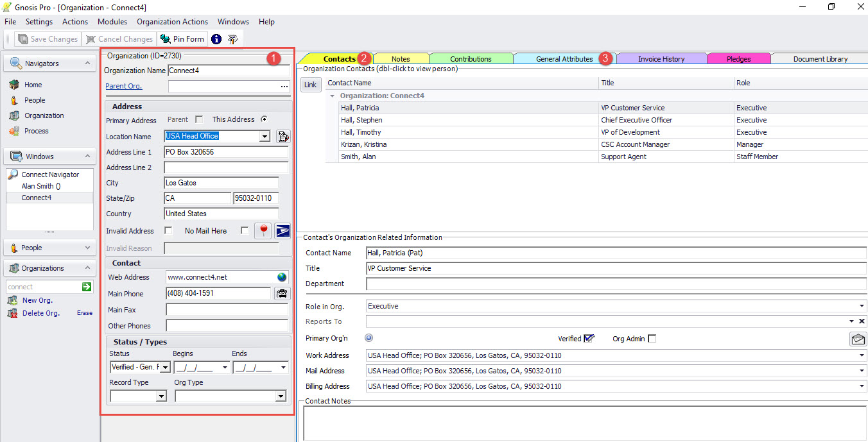This screenshot has height=442, width=868.
Task: Open the File menu
Action: (x=10, y=22)
